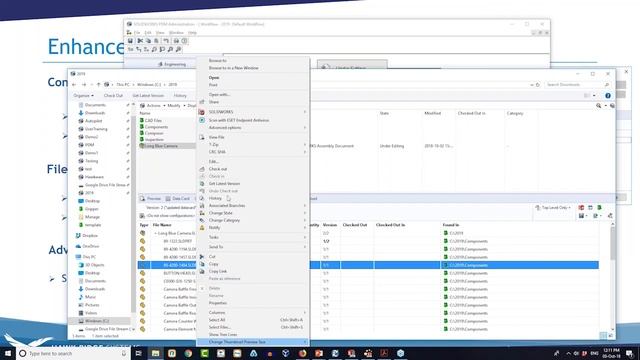Switch to the Preview tab
This screenshot has height=360, width=640.
pyautogui.click(x=150, y=199)
